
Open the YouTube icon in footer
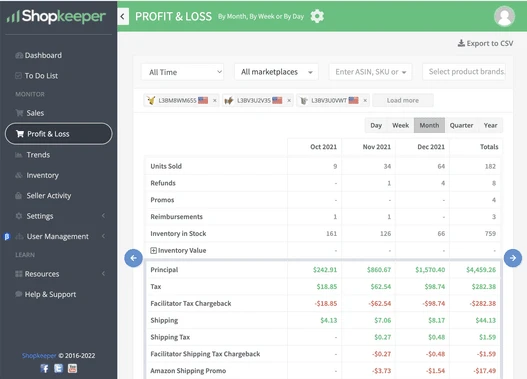pyautogui.click(x=72, y=369)
